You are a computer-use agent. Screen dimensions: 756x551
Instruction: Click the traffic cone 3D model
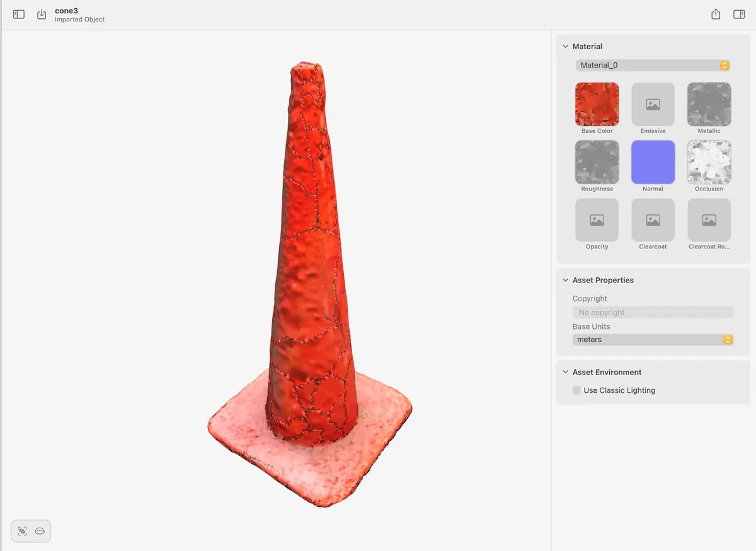tap(309, 284)
